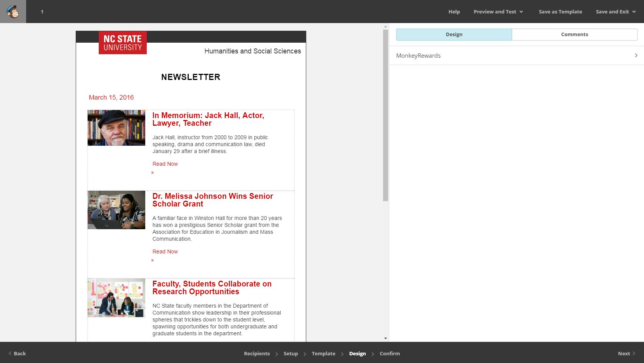Click the NEWSLETTER title text

click(x=191, y=77)
